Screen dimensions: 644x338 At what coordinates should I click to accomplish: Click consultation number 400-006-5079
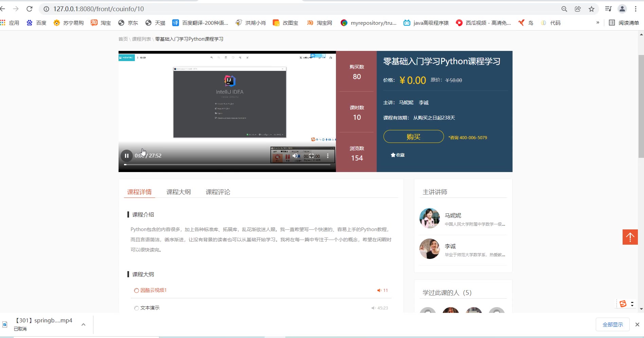[473, 138]
